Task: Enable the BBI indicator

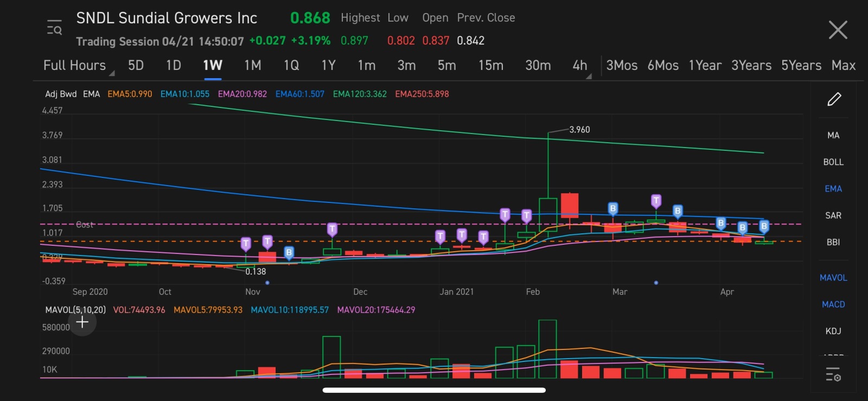Action: [833, 242]
